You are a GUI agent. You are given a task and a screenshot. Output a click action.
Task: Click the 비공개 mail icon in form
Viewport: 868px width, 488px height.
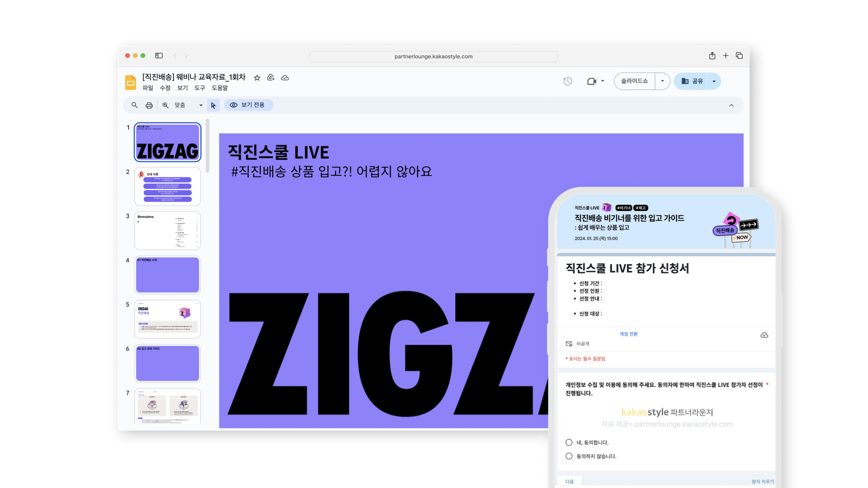(569, 344)
